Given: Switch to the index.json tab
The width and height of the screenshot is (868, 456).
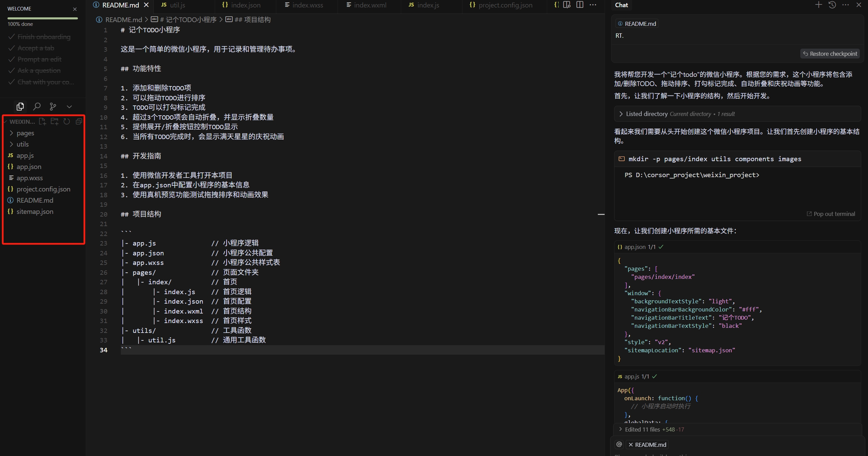Looking at the screenshot, I should [245, 5].
